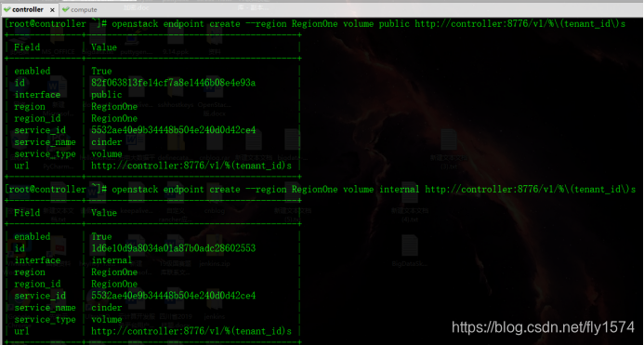
Task: Click the Field header of the first table
Action: tap(27, 47)
